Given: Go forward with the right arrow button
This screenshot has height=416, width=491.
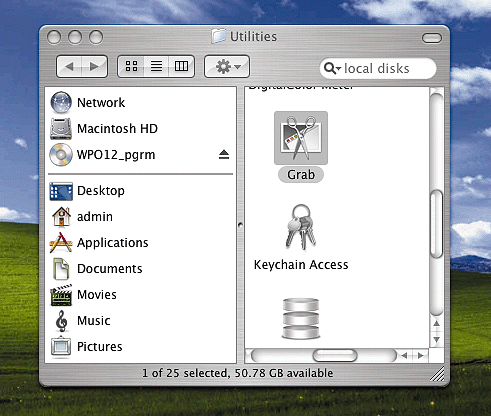Looking at the screenshot, I should pos(95,66).
